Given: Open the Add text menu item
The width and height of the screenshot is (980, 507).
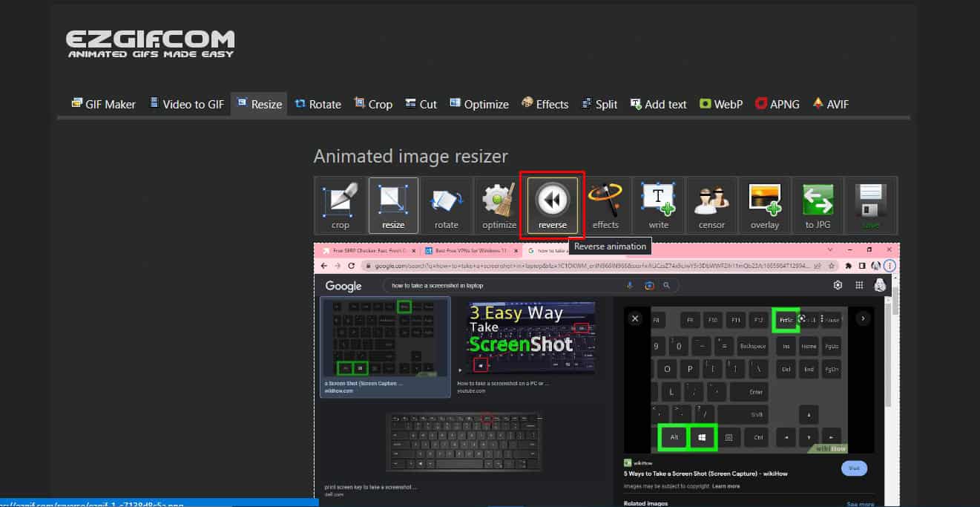Looking at the screenshot, I should tap(658, 104).
